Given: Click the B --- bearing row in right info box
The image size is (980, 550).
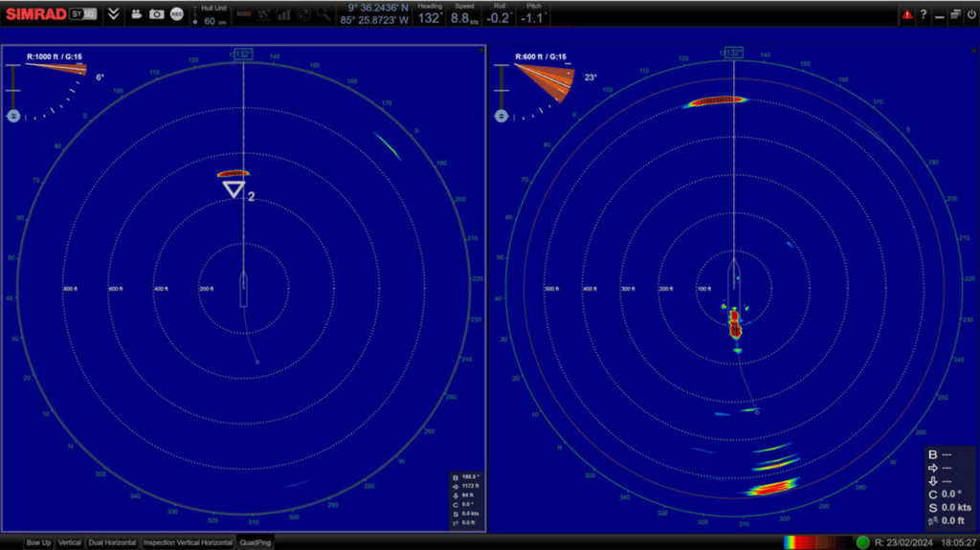Looking at the screenshot, I should (x=940, y=454).
